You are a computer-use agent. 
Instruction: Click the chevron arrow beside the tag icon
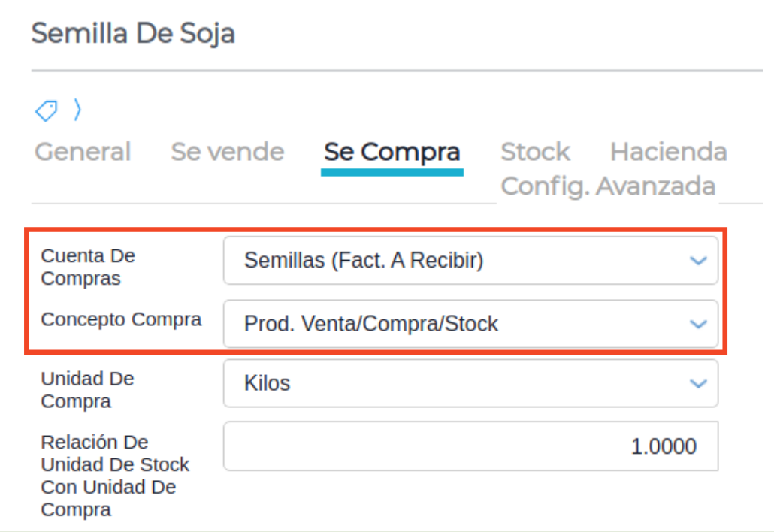(77, 111)
